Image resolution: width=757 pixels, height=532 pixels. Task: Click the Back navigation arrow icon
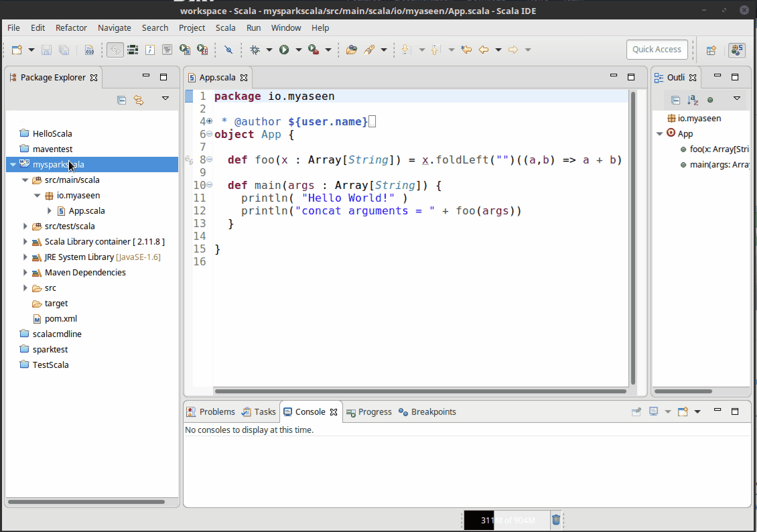[483, 50]
